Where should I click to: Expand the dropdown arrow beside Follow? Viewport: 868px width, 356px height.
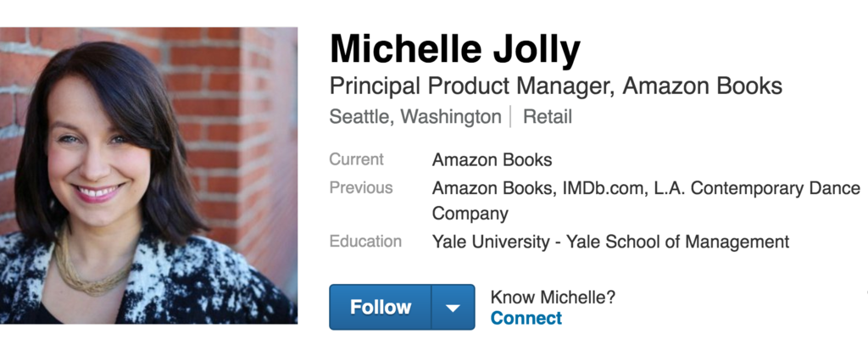[453, 307]
